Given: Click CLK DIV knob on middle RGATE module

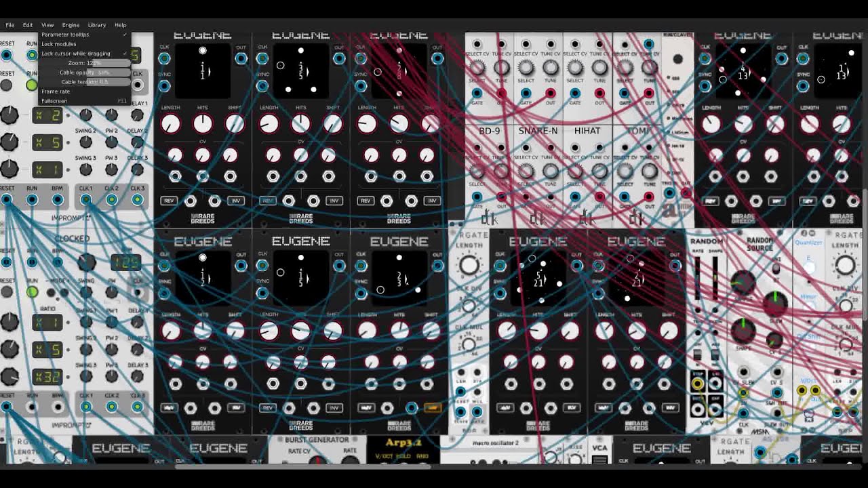Looking at the screenshot, I should 469,306.
